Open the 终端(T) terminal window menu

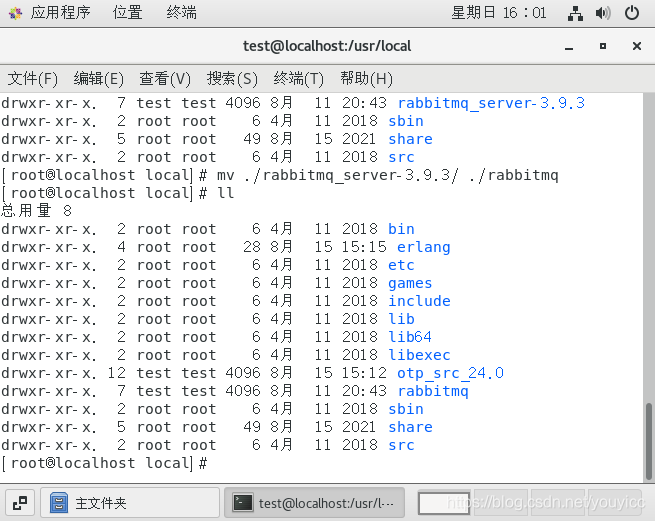pos(299,79)
